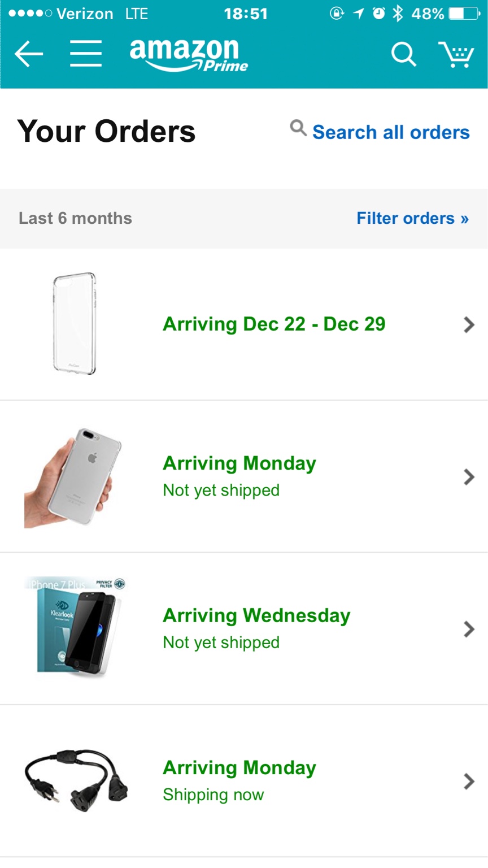This screenshot has width=488, height=868.
Task: Tap the power splitter cable image
Action: coord(76,781)
